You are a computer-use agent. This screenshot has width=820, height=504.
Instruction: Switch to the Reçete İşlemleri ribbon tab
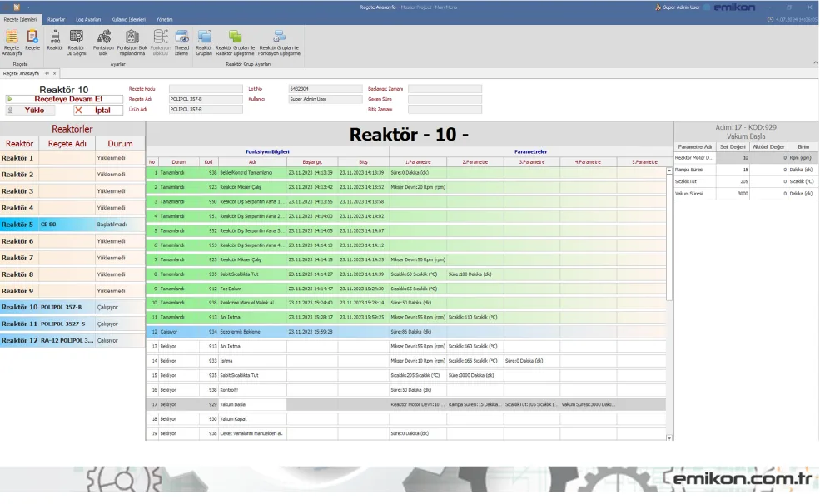pyautogui.click(x=20, y=19)
